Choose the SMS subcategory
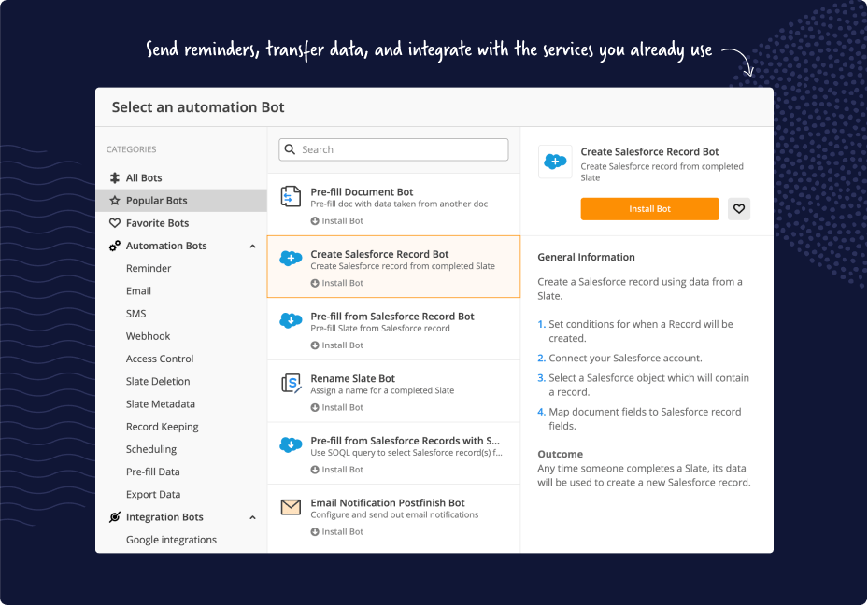868x606 pixels. 135,314
